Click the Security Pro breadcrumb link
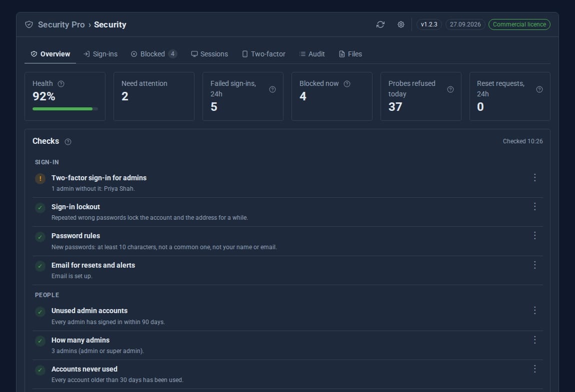The width and height of the screenshot is (575, 392). [61, 24]
